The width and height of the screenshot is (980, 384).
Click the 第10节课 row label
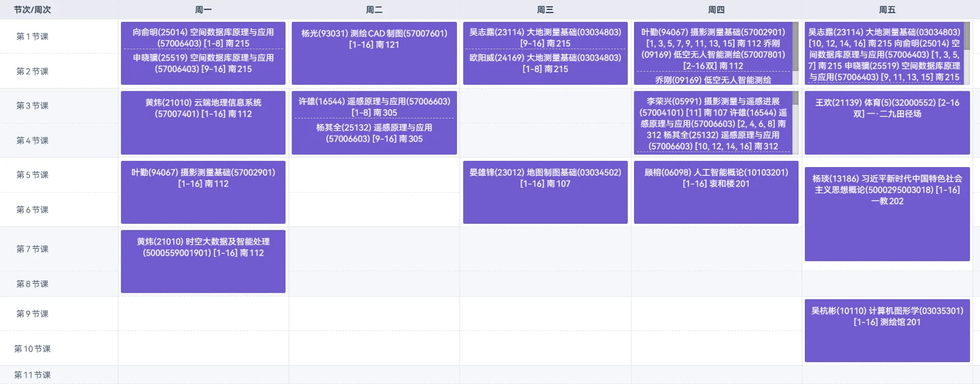pyautogui.click(x=32, y=348)
